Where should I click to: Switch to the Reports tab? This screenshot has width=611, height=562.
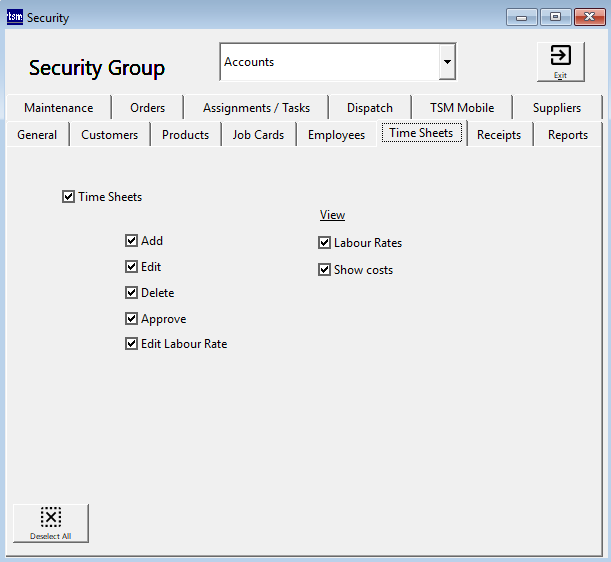pos(567,135)
